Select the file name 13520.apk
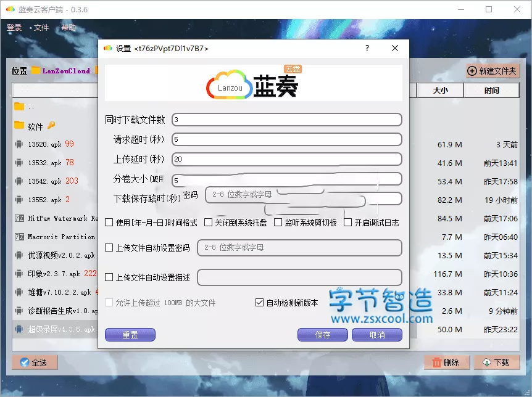Viewport: 532px width, 397px height. [x=45, y=144]
